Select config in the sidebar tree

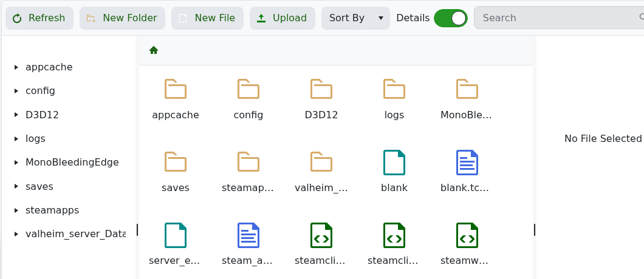click(x=40, y=91)
